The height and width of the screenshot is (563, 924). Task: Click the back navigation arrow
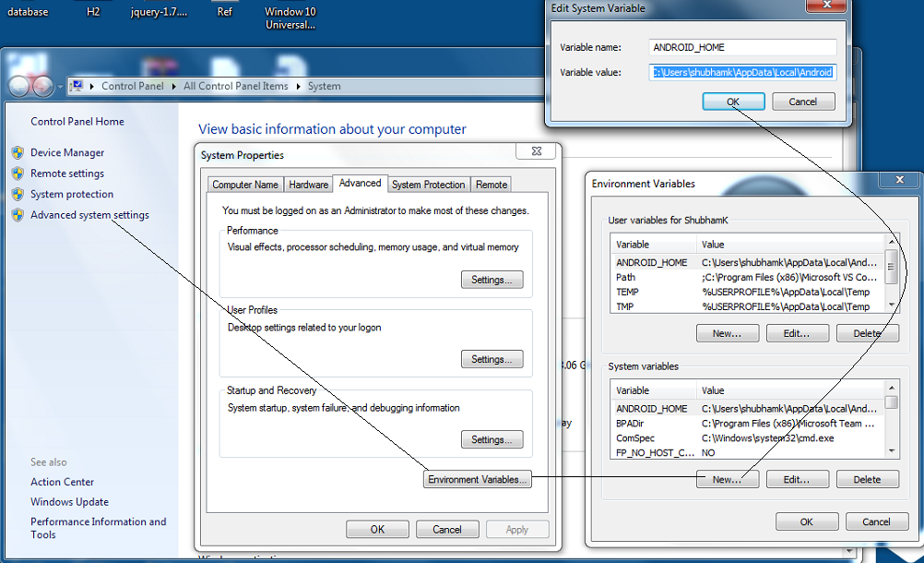[17, 86]
